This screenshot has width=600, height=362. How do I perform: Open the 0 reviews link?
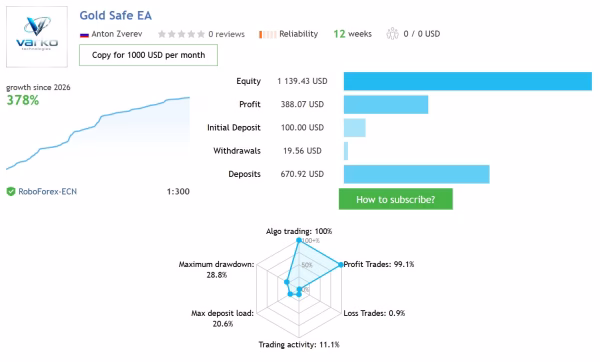pos(226,34)
